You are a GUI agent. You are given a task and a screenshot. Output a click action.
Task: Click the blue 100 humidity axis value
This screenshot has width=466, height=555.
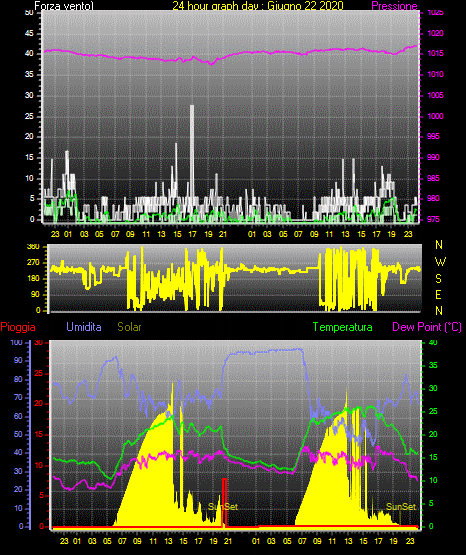click(x=17, y=342)
